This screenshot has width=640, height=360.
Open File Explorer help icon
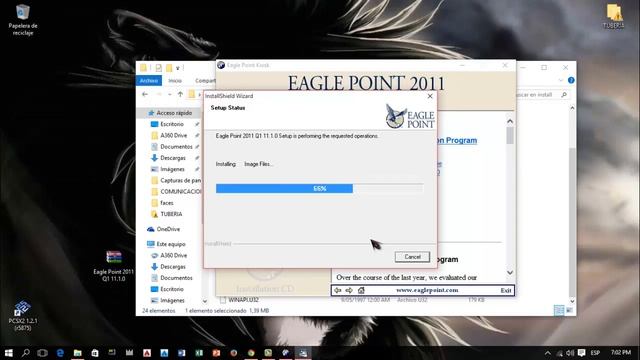coord(571,80)
